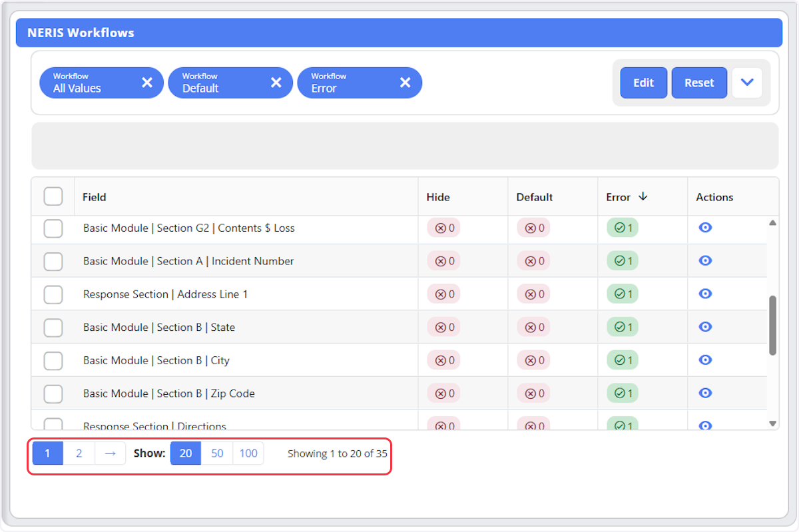Click the Edit button
This screenshot has width=799, height=532.
pos(644,83)
